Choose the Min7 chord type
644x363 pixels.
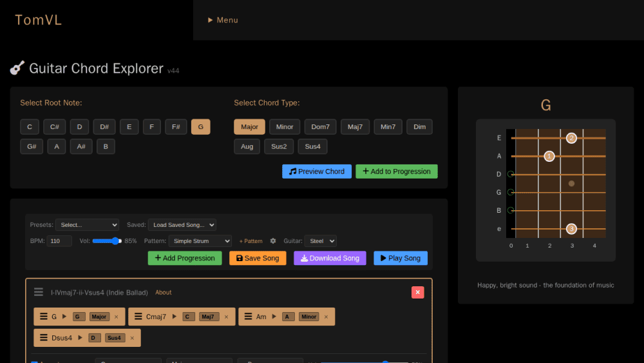pyautogui.click(x=388, y=126)
